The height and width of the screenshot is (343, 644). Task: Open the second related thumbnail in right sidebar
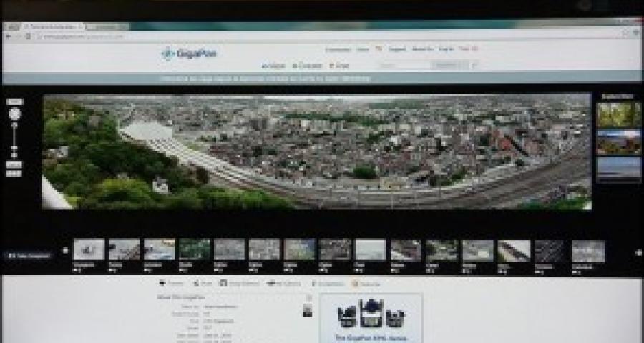click(618, 141)
